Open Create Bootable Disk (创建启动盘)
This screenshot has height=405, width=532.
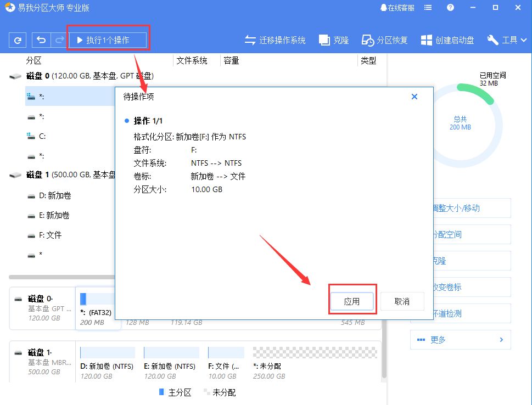click(447, 40)
